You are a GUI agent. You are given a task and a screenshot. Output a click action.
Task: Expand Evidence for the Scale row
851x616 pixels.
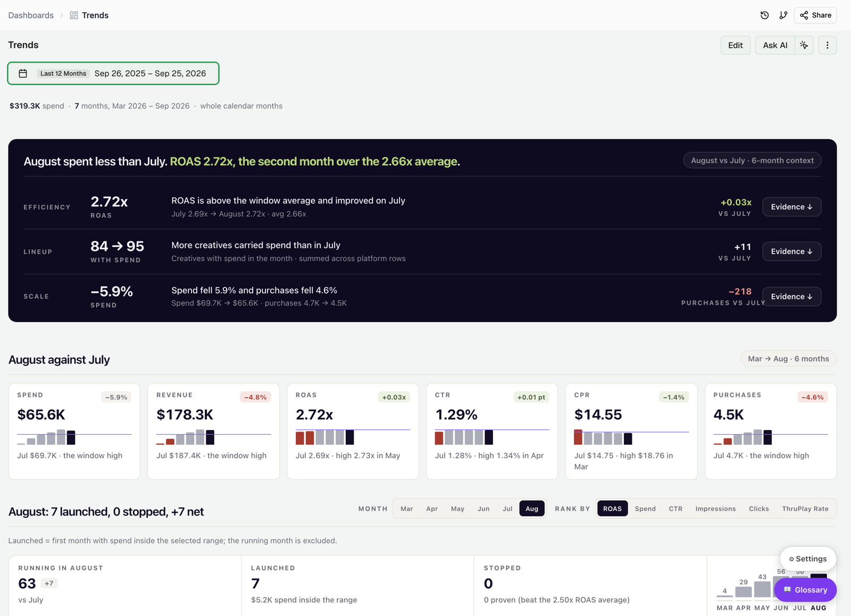point(791,297)
